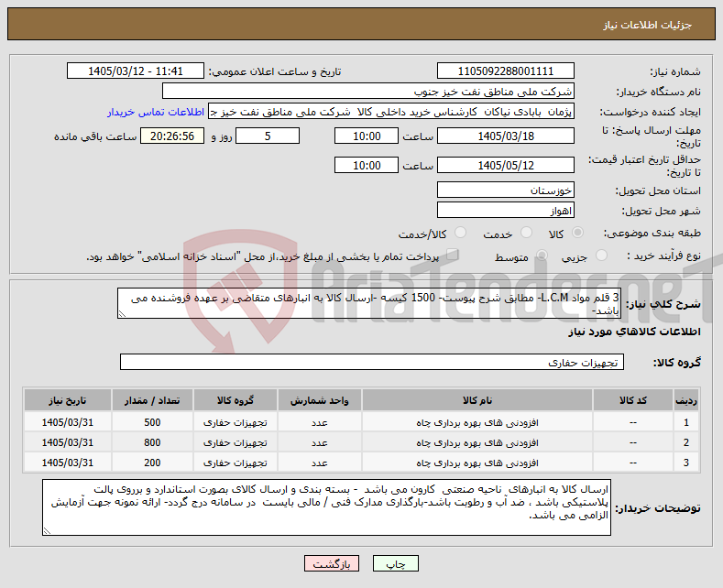Viewport: 723px width, 588px height.
Task: Click unit عدد in row 1
Action: pyautogui.click(x=319, y=422)
